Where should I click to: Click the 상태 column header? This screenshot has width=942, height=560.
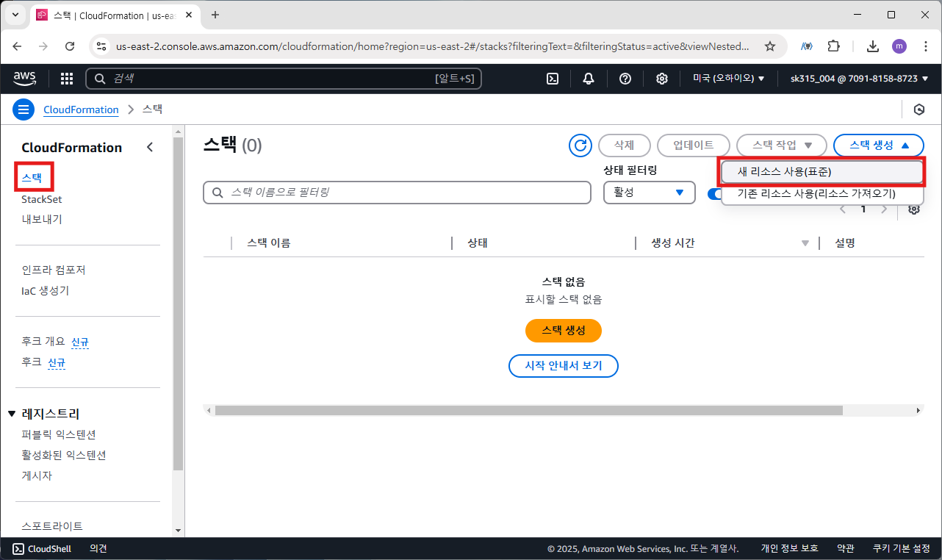(478, 243)
